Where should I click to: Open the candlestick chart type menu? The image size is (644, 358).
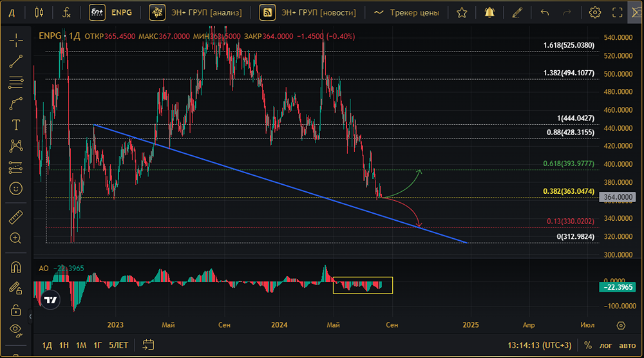[39, 13]
